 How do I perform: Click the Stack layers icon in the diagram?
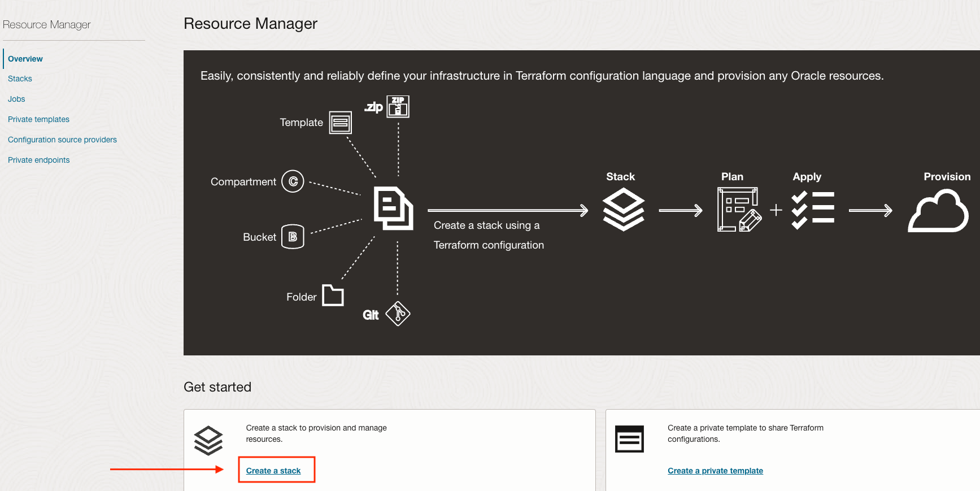tap(623, 210)
